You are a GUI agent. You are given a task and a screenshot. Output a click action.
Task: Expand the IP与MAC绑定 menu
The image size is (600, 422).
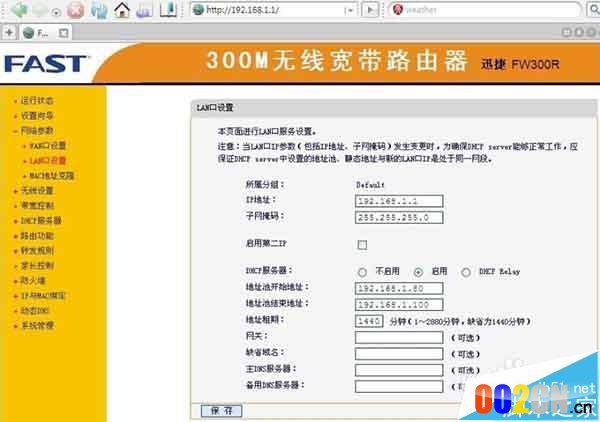43,296
